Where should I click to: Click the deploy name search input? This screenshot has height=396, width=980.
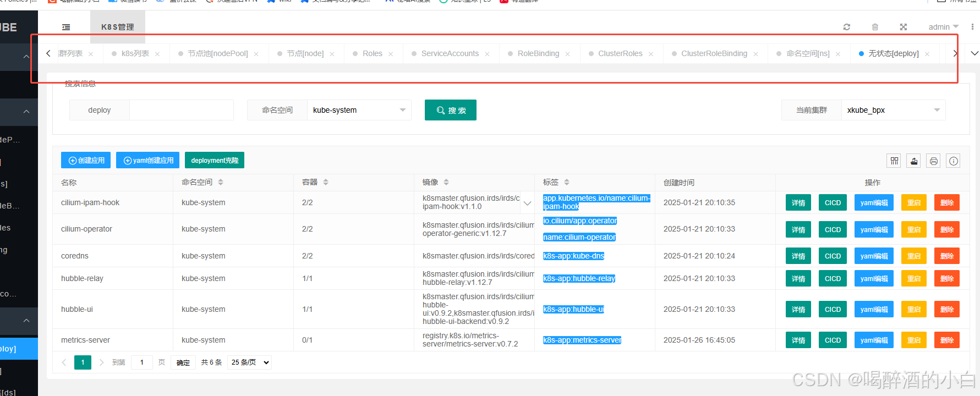(x=181, y=110)
